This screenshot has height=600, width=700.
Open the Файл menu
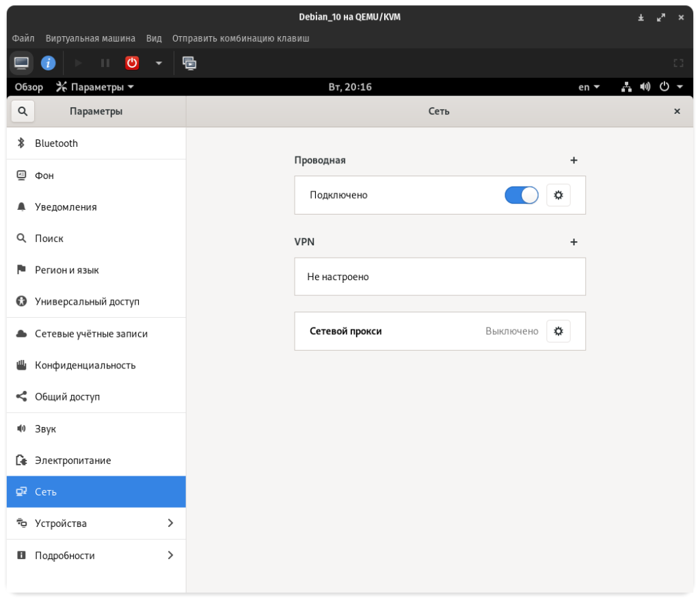[23, 38]
